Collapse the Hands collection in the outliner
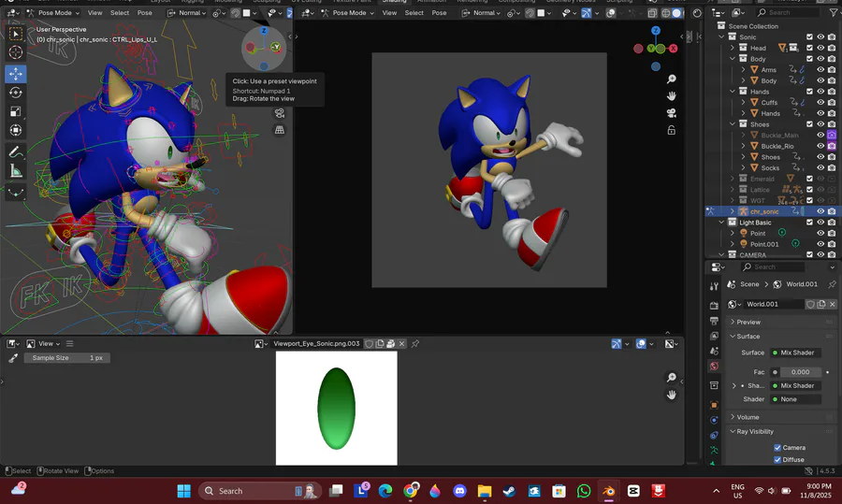The height and width of the screenshot is (504, 842). click(x=732, y=92)
